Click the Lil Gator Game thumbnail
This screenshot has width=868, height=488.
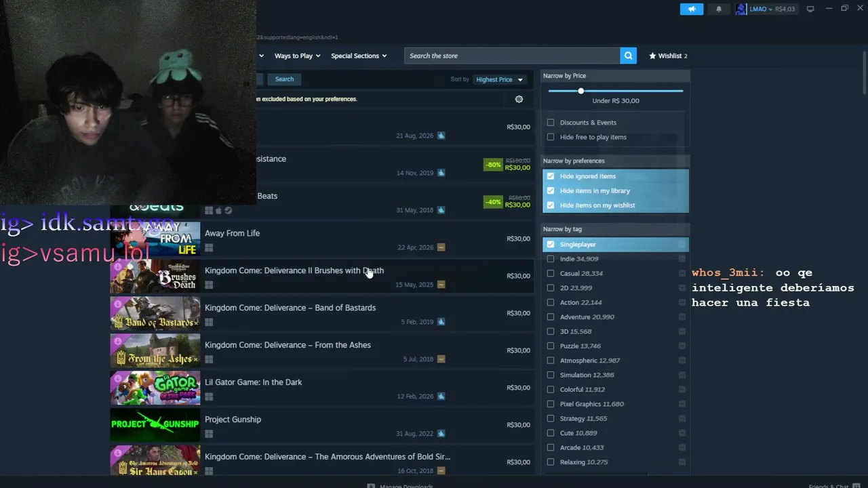tap(155, 388)
